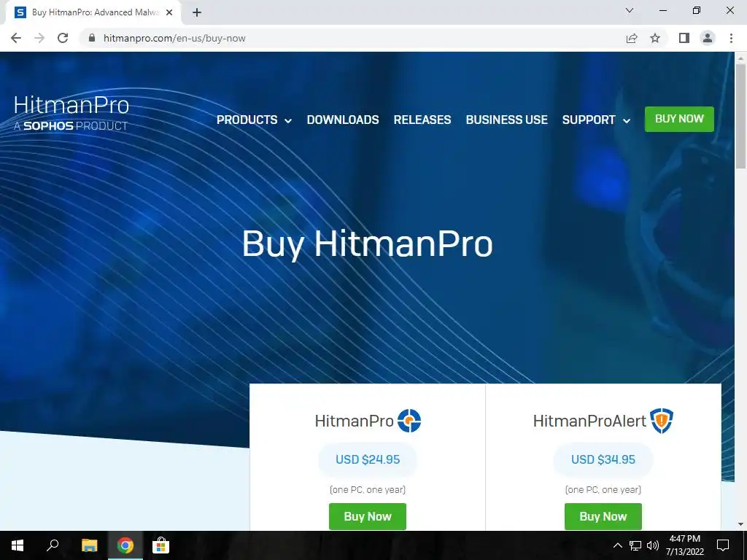Show hidden system tray icons
747x560 pixels.
tap(617, 545)
